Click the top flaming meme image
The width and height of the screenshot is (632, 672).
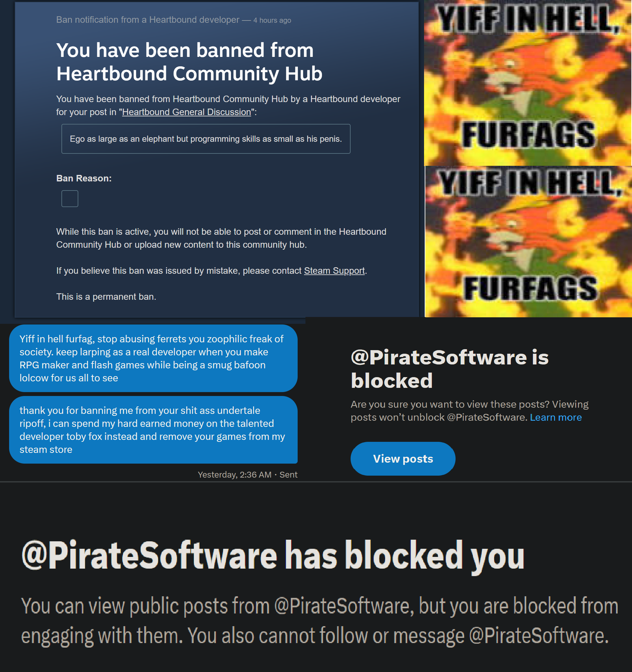(528, 83)
